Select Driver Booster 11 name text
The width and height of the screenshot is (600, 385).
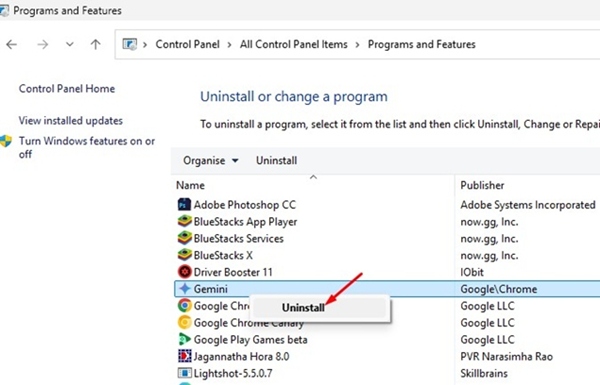pos(233,272)
